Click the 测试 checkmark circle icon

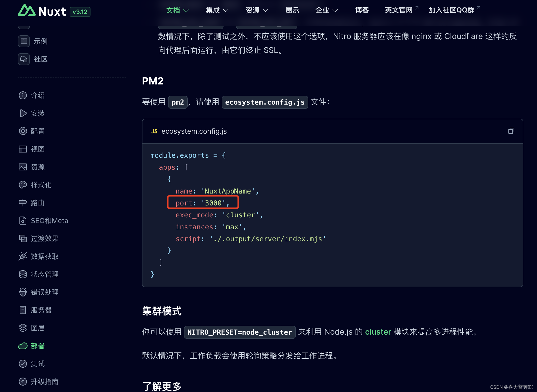pos(23,364)
